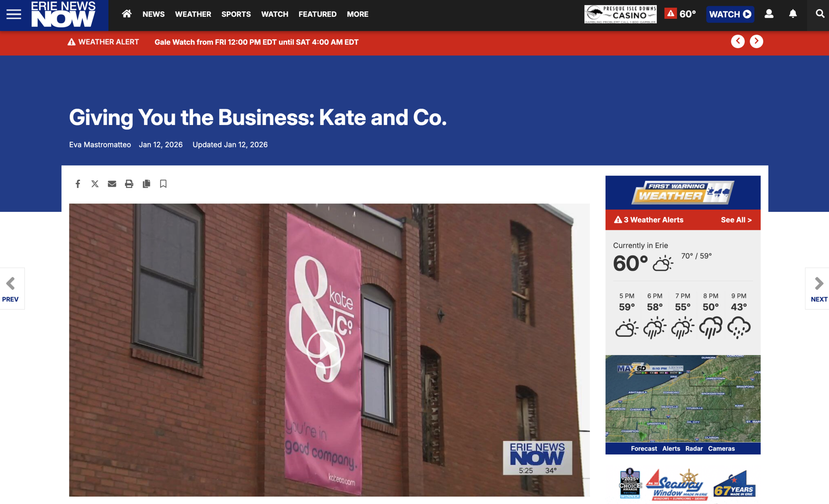Viewport: 829px width, 504px height.
Task: Copy the article link
Action: (x=146, y=184)
